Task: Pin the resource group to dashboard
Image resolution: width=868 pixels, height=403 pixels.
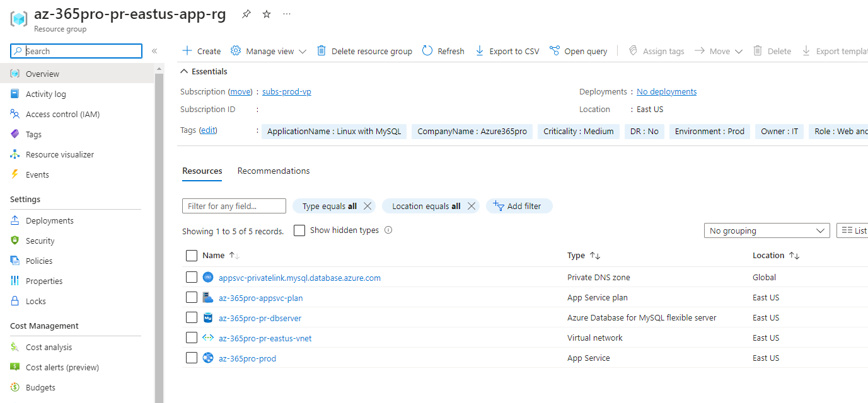Action: click(x=246, y=14)
